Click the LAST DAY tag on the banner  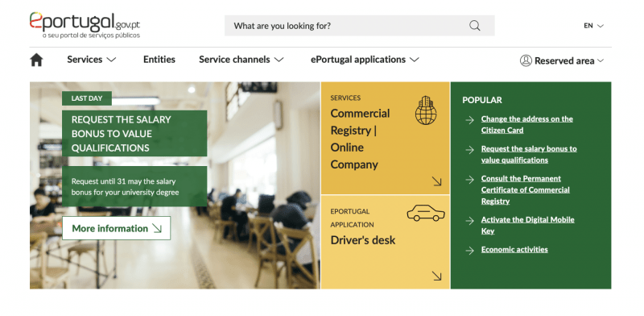pyautogui.click(x=87, y=98)
